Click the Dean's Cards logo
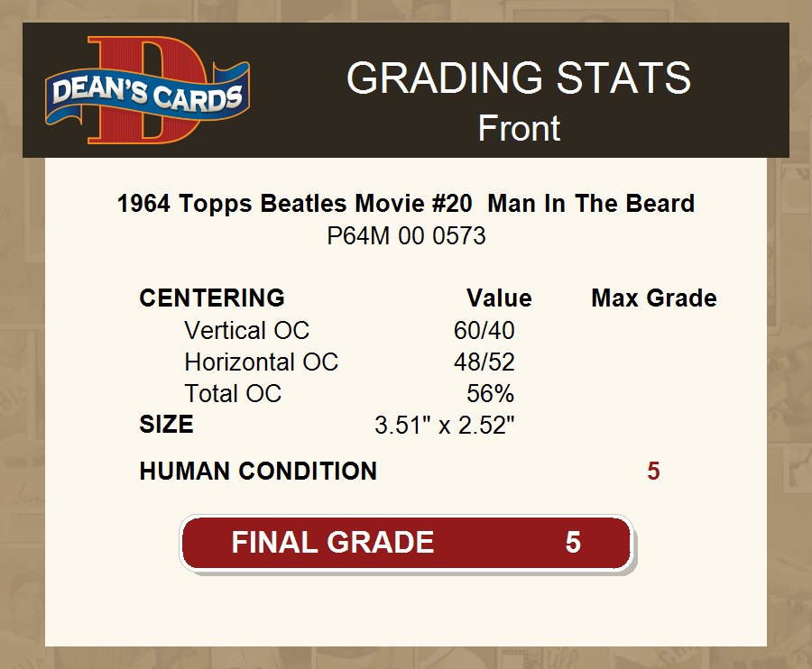This screenshot has height=669, width=812. tap(148, 90)
